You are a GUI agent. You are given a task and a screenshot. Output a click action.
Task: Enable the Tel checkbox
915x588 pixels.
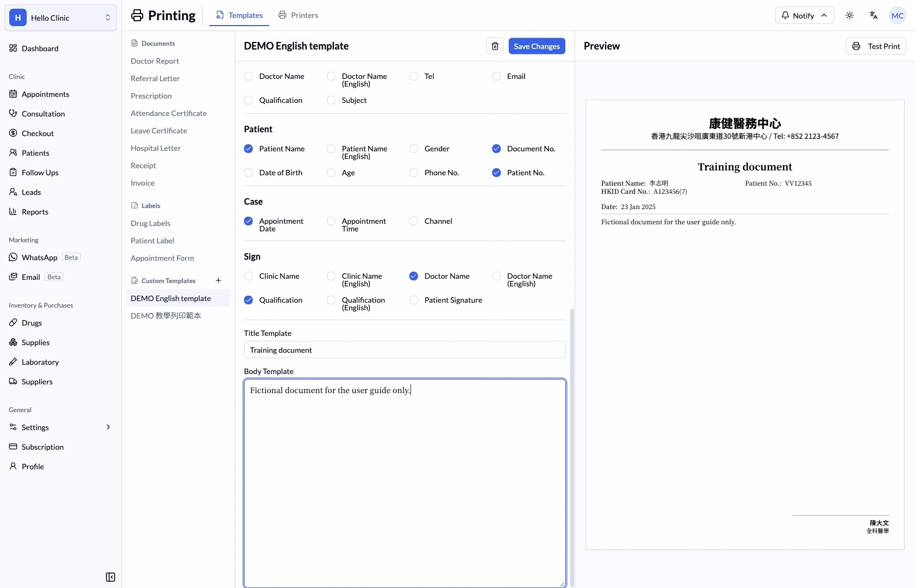(x=414, y=76)
